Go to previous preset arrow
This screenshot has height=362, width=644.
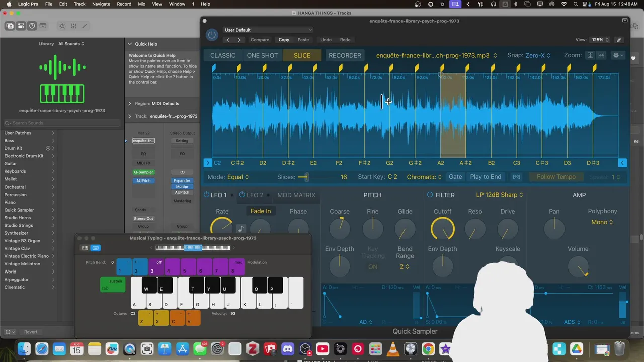[x=228, y=40]
